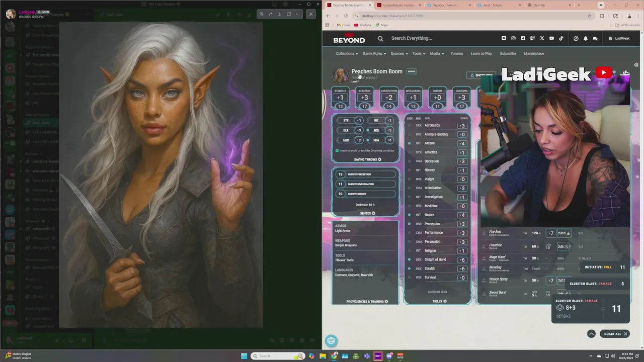The width and height of the screenshot is (644, 362).
Task: Open the Marketplace nav item
Action: (534, 53)
